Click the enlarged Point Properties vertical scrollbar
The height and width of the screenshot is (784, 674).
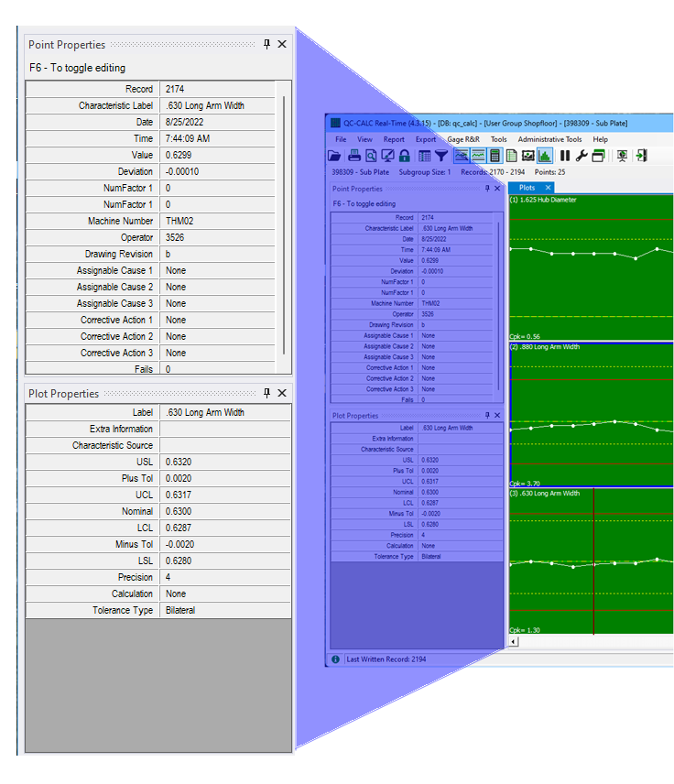click(284, 225)
